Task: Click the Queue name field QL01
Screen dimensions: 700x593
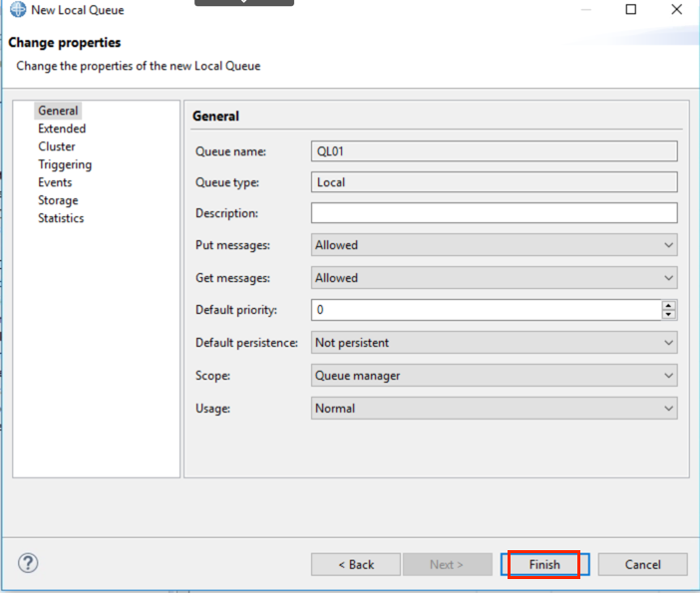Action: click(495, 151)
